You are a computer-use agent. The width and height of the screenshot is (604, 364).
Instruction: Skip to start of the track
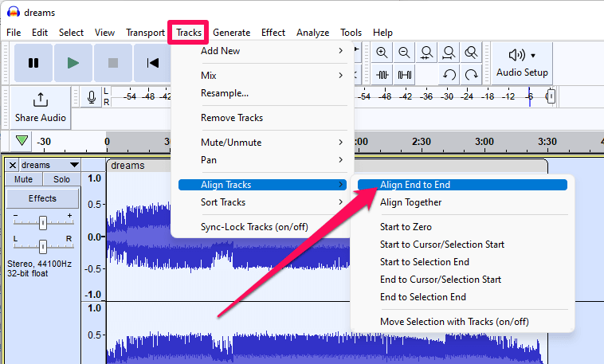point(152,63)
